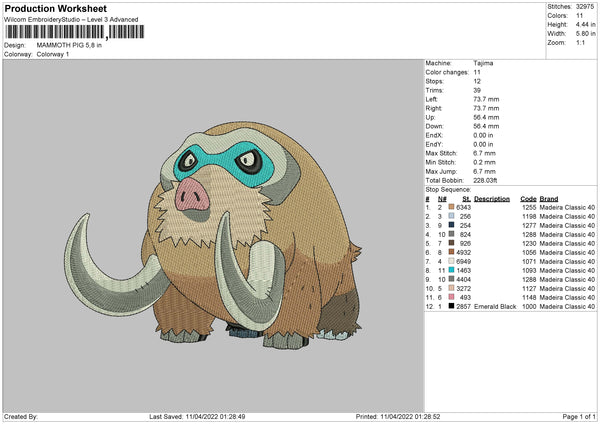Click the 'Design:' label
This screenshot has height=424, width=600.
pyautogui.click(x=15, y=45)
